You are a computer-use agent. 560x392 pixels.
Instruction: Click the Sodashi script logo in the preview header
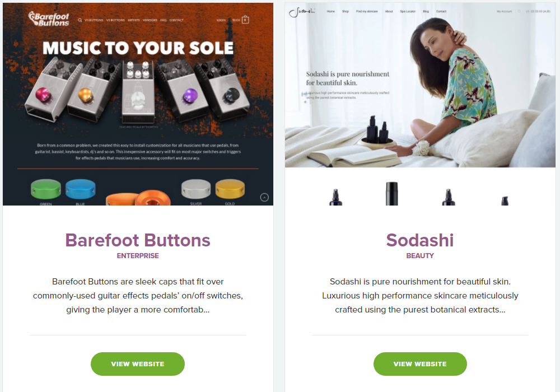pos(302,12)
